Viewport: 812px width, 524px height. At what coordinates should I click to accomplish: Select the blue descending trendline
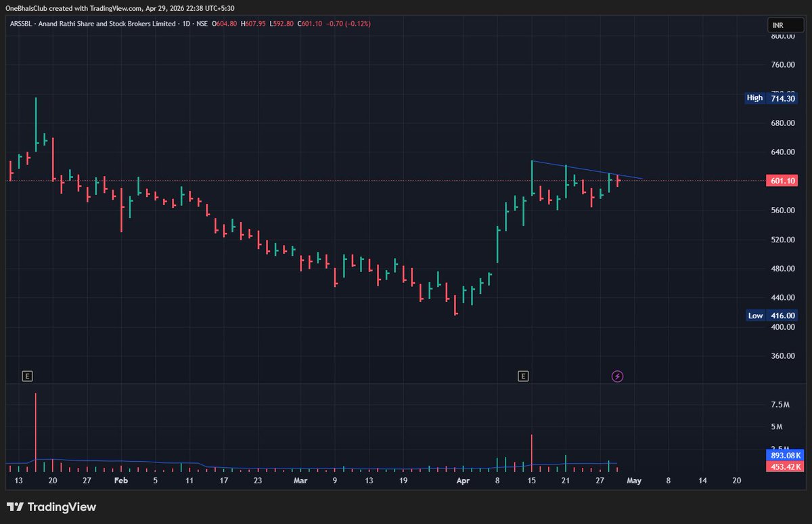coord(587,170)
